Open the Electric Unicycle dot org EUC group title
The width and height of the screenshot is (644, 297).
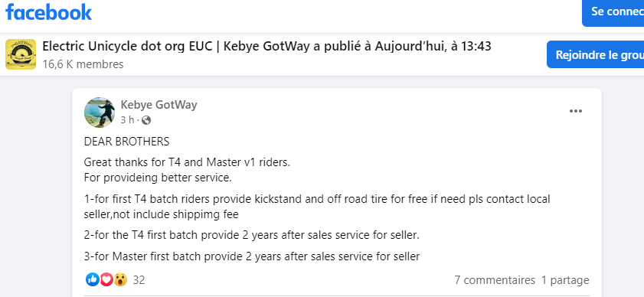pyautogui.click(x=127, y=47)
